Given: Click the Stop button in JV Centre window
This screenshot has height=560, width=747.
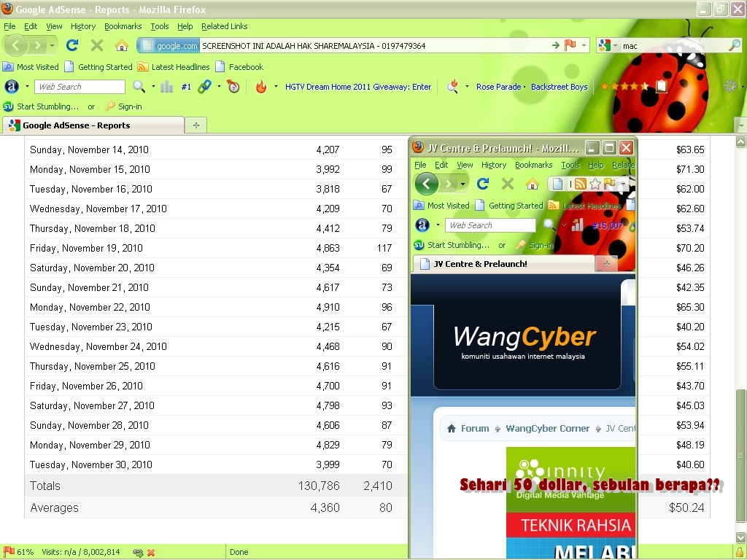Looking at the screenshot, I should point(508,184).
